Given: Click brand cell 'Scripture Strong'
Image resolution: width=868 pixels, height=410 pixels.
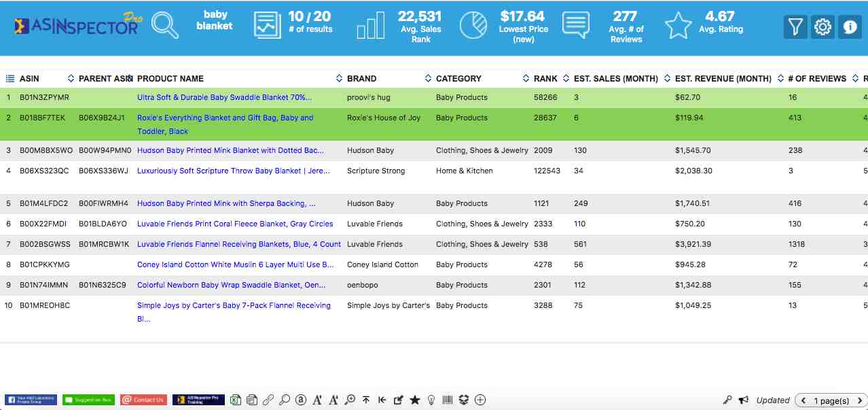Looking at the screenshot, I should [x=376, y=171].
